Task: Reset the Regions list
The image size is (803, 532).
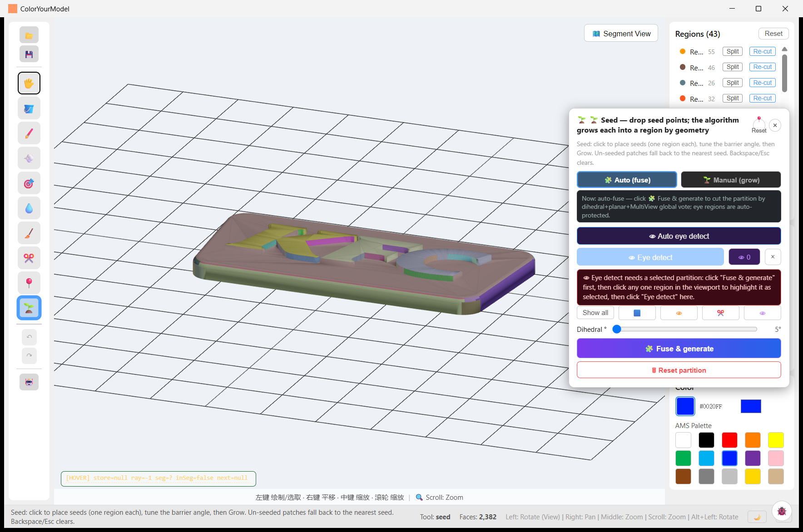Action: click(773, 34)
